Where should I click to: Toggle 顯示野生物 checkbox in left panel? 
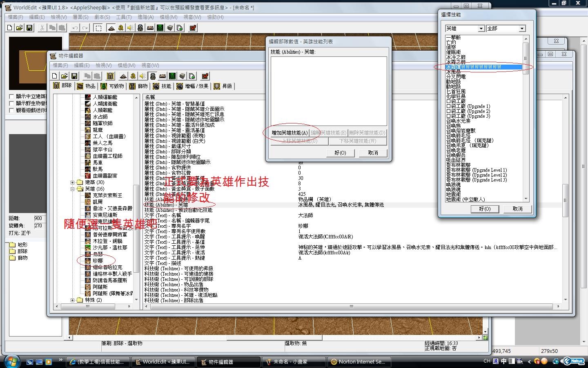11,103
